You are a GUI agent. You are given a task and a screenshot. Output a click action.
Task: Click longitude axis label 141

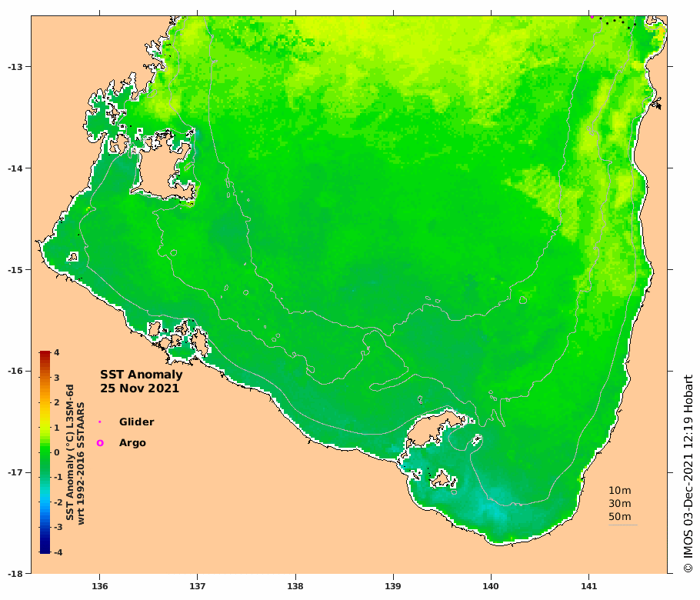tap(588, 587)
